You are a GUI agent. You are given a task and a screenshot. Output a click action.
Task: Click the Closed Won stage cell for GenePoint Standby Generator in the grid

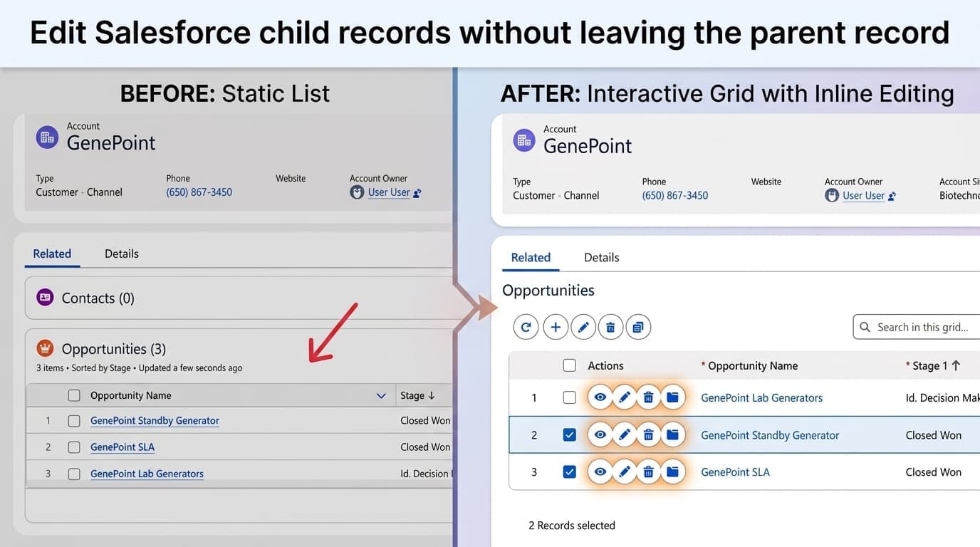[934, 434]
